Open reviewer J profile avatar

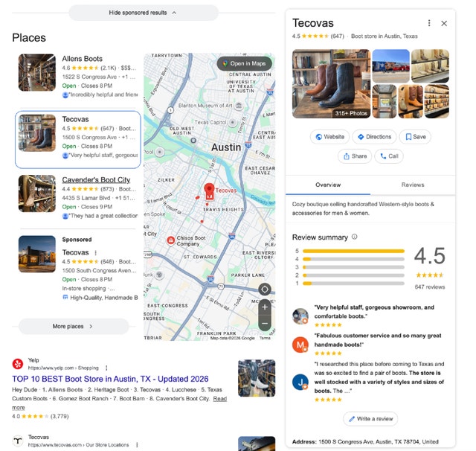point(300,382)
